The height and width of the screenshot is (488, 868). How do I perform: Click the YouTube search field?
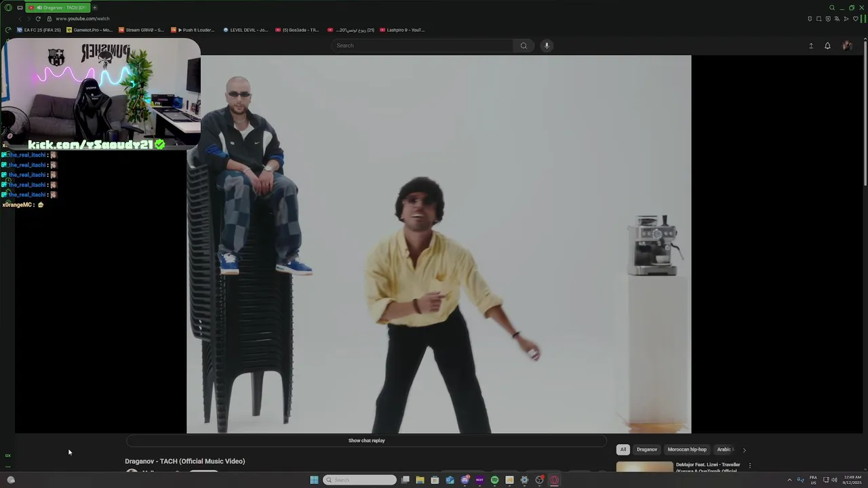422,45
